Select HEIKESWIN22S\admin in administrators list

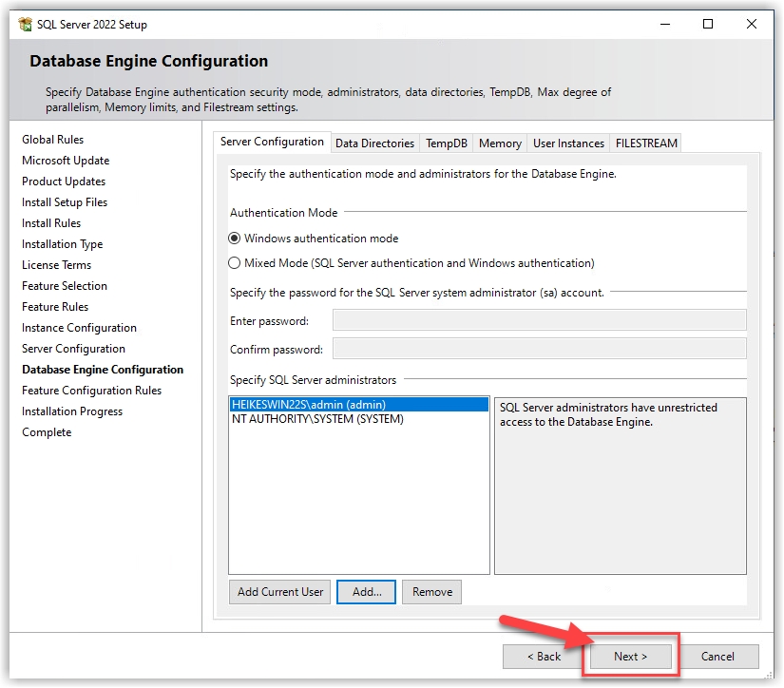click(x=309, y=405)
